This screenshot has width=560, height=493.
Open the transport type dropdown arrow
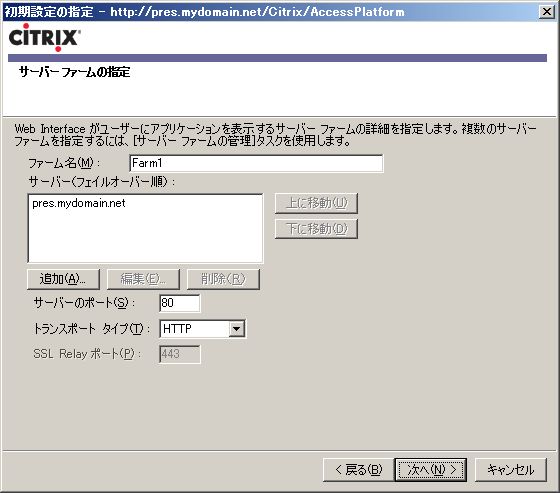237,328
